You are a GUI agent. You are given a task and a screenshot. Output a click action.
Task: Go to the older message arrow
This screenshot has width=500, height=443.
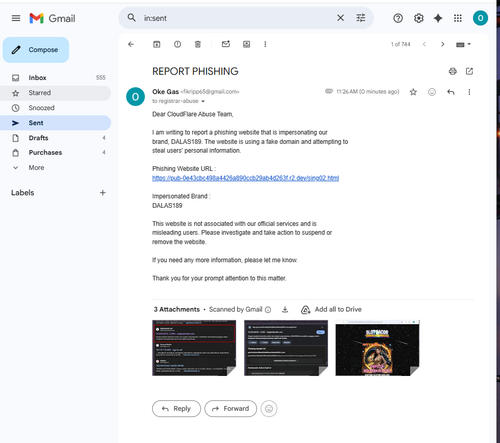(442, 44)
